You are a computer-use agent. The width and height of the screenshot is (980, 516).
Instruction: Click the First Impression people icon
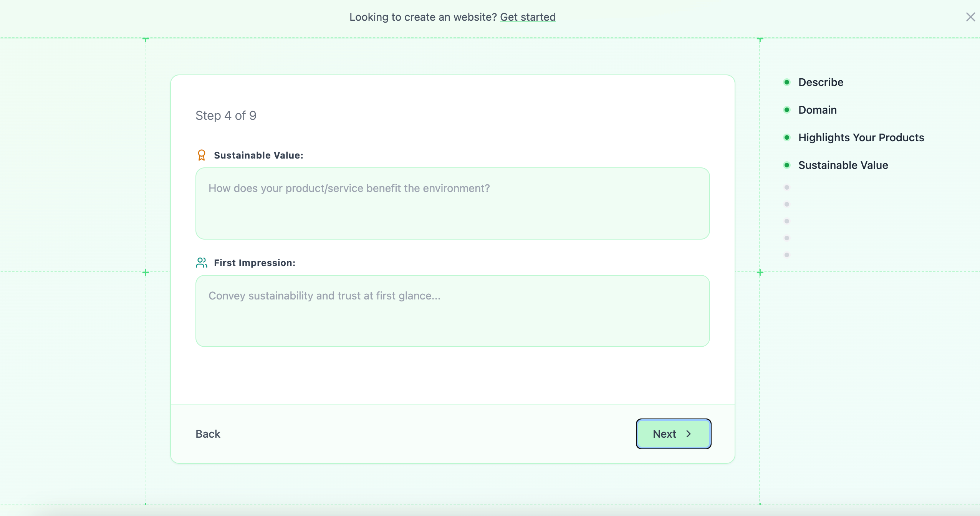tap(201, 263)
